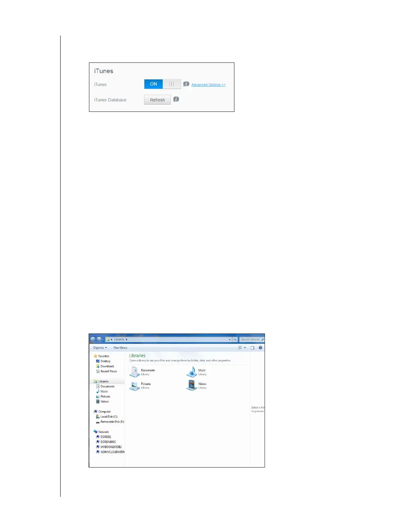Open info tip beside iTunes toggle
The width and height of the screenshot is (411, 532).
coord(186,84)
